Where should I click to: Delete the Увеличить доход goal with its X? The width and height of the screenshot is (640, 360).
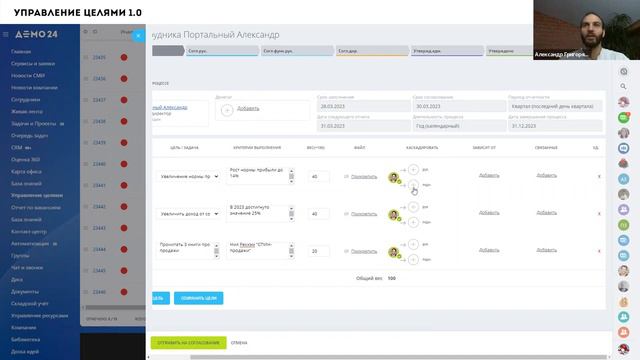pos(599,214)
